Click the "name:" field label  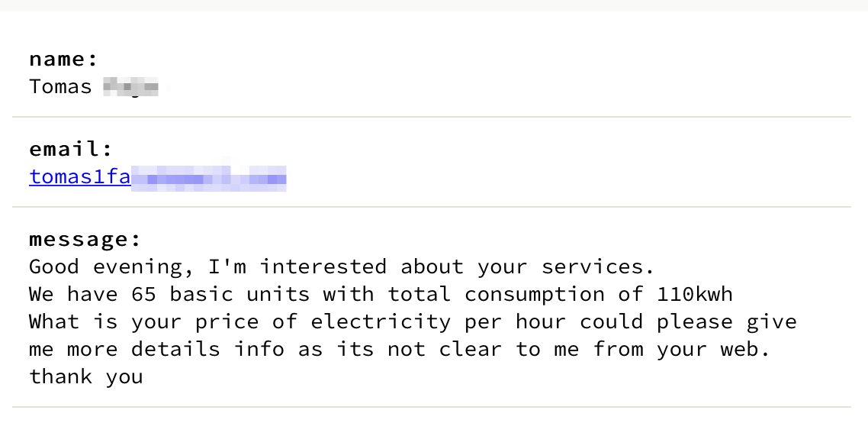tap(64, 59)
